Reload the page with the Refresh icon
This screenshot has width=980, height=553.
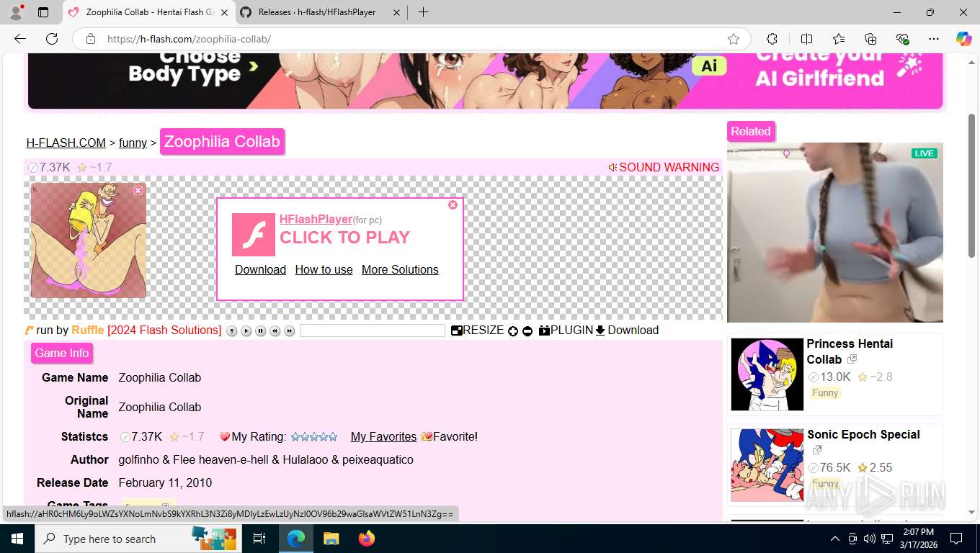pyautogui.click(x=52, y=39)
